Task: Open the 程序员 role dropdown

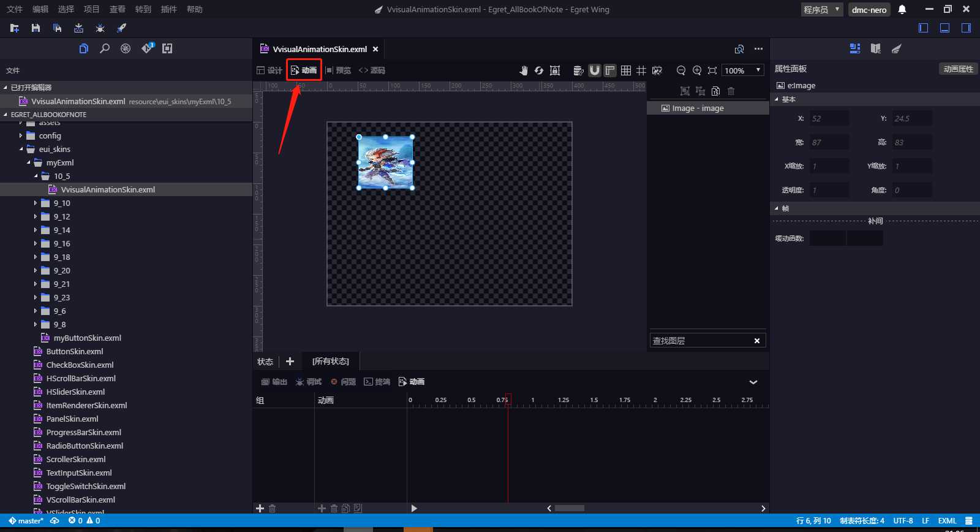Action: [x=822, y=9]
